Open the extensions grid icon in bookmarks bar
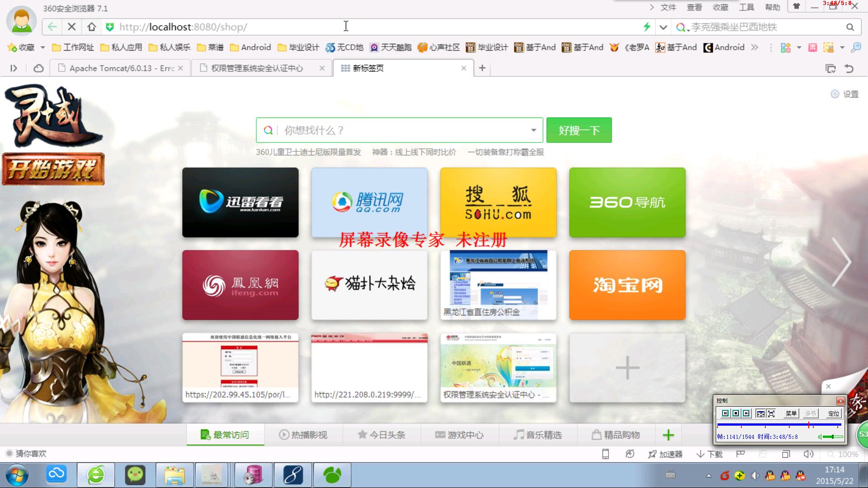 (786, 47)
